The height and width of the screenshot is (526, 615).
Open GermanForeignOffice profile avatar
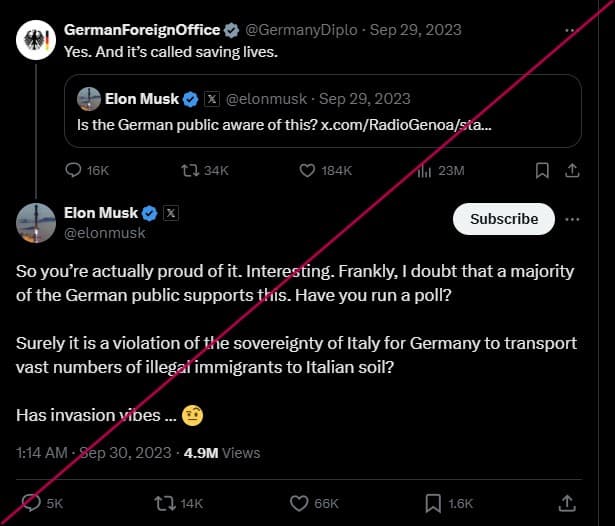pyautogui.click(x=36, y=40)
